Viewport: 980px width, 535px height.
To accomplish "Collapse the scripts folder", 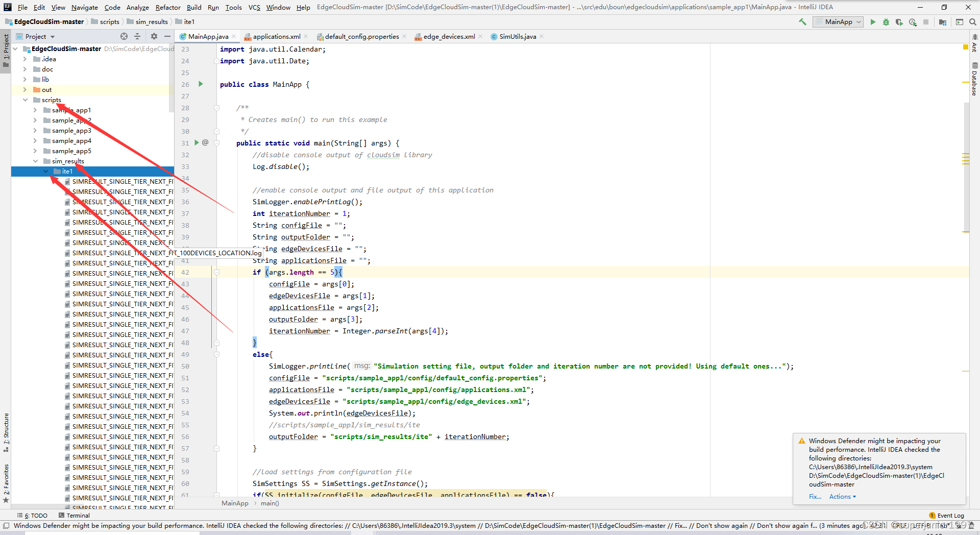I will click(x=24, y=100).
